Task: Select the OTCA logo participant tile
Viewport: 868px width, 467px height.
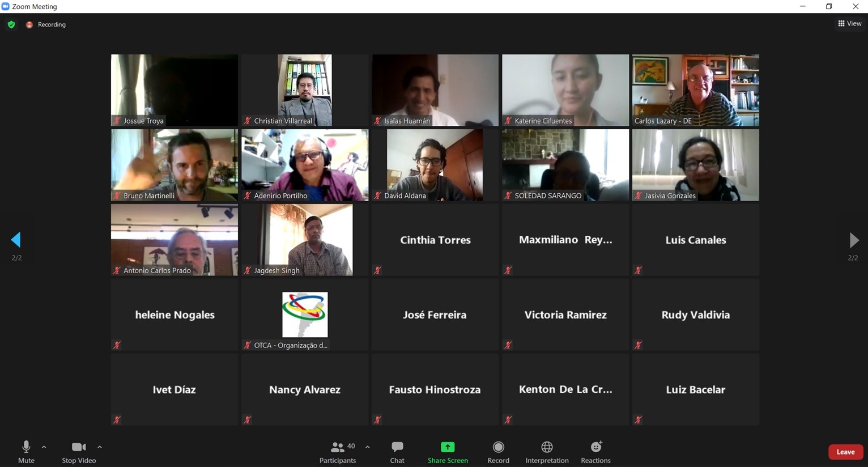Action: (x=305, y=315)
